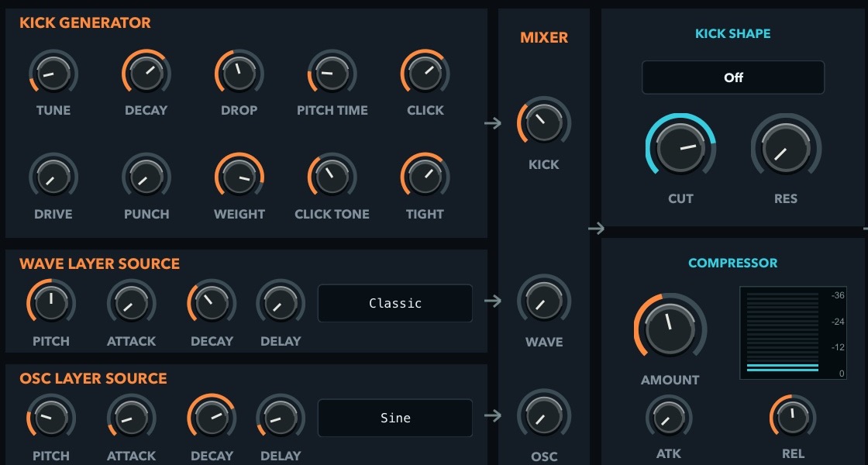Viewport: 868px width, 465px height.
Task: Click the COMPRESSOR heading
Action: (733, 263)
